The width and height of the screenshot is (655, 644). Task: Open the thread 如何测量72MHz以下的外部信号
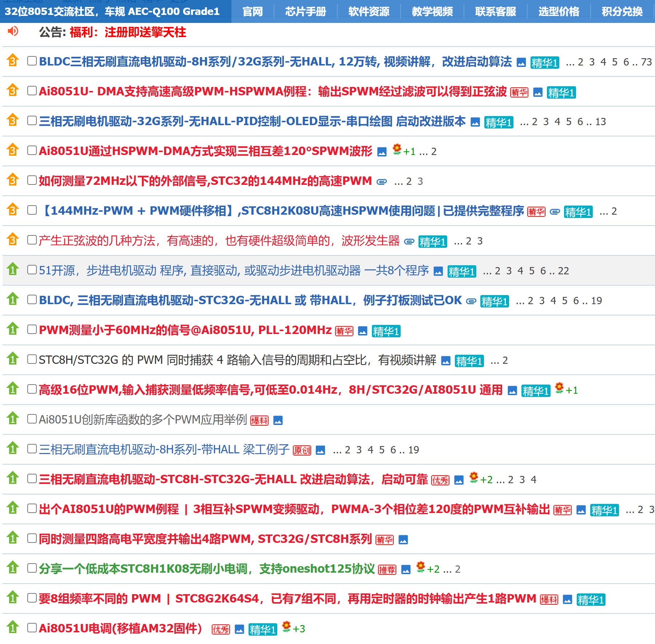click(205, 181)
